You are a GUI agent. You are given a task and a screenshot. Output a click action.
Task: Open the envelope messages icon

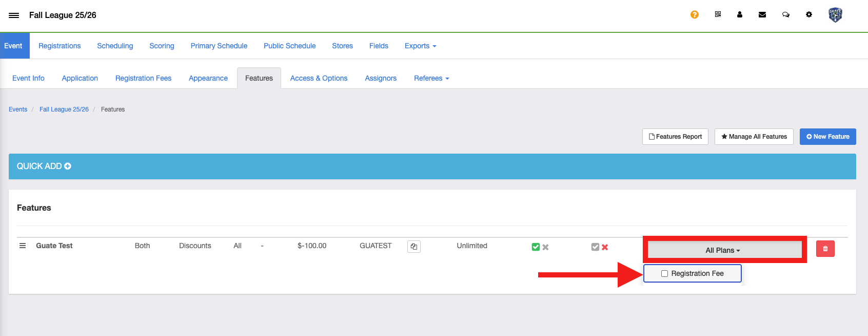click(762, 15)
